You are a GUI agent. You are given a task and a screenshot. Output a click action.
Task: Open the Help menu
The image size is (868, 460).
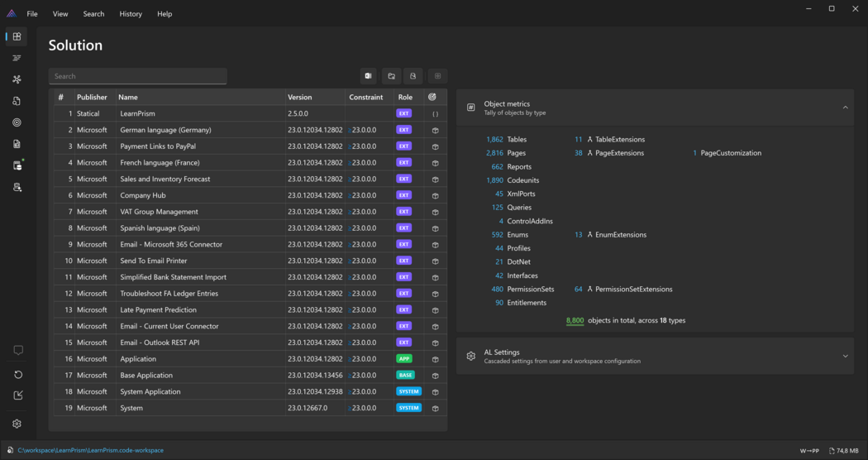165,14
